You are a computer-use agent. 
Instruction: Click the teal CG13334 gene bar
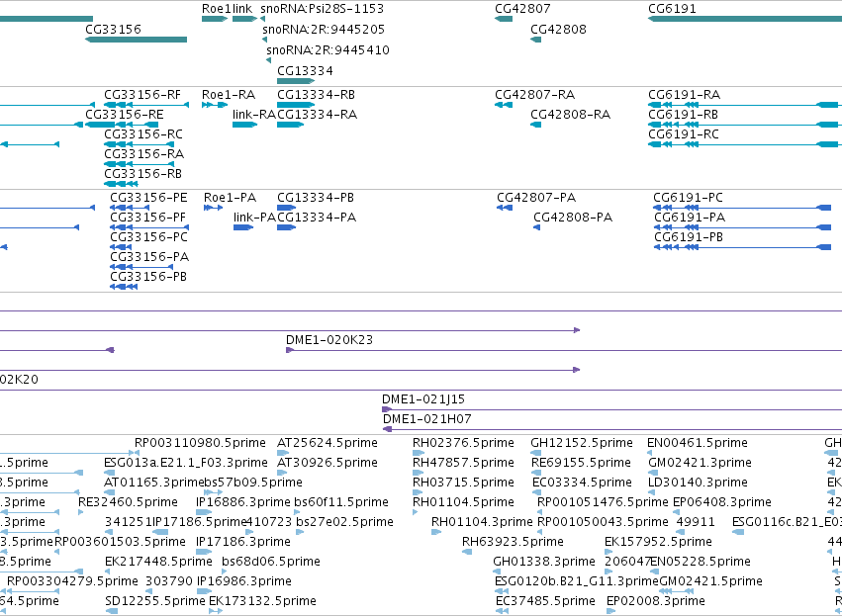point(296,81)
